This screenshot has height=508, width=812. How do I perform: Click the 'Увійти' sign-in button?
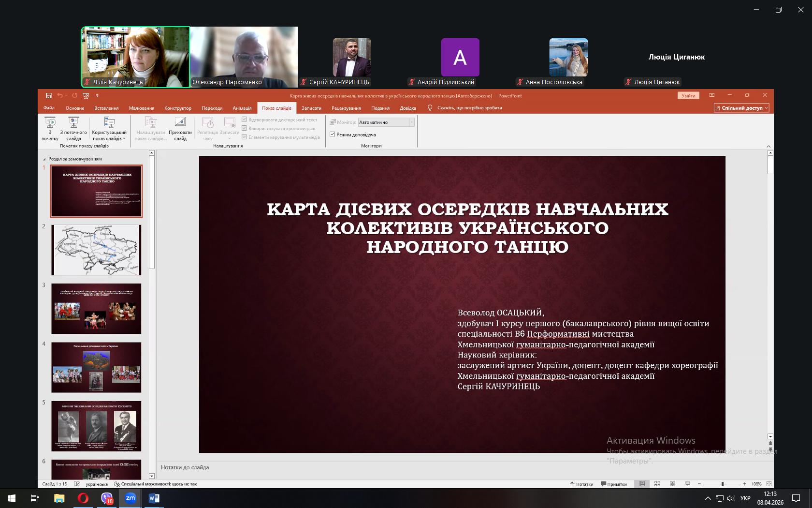(688, 96)
